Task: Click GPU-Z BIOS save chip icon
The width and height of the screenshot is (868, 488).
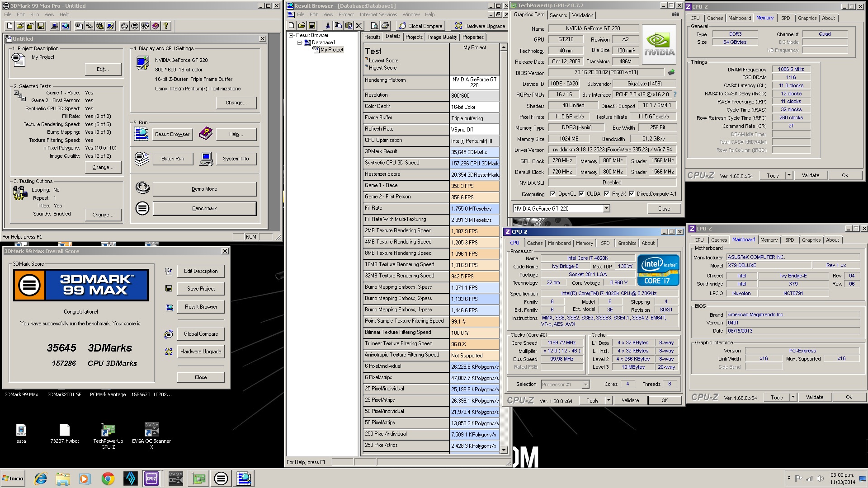Action: [671, 72]
